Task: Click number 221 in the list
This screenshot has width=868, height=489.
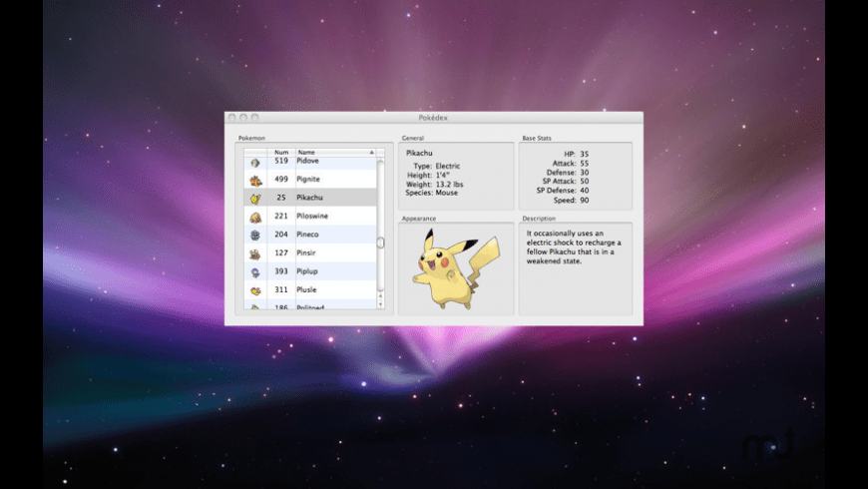Action: point(281,216)
